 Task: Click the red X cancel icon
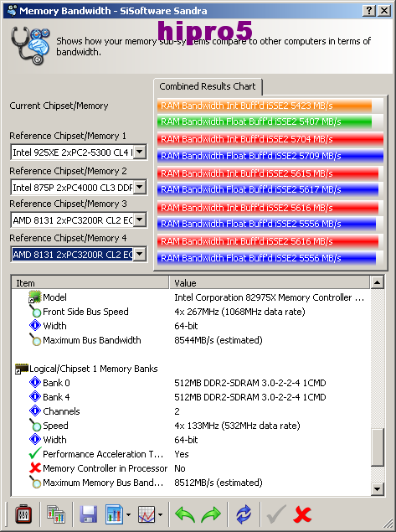[302, 514]
